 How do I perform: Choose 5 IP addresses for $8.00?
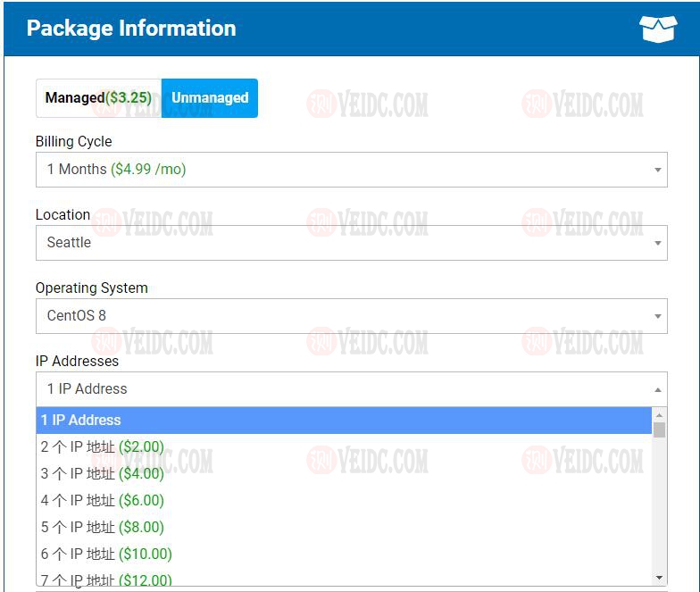click(x=102, y=527)
